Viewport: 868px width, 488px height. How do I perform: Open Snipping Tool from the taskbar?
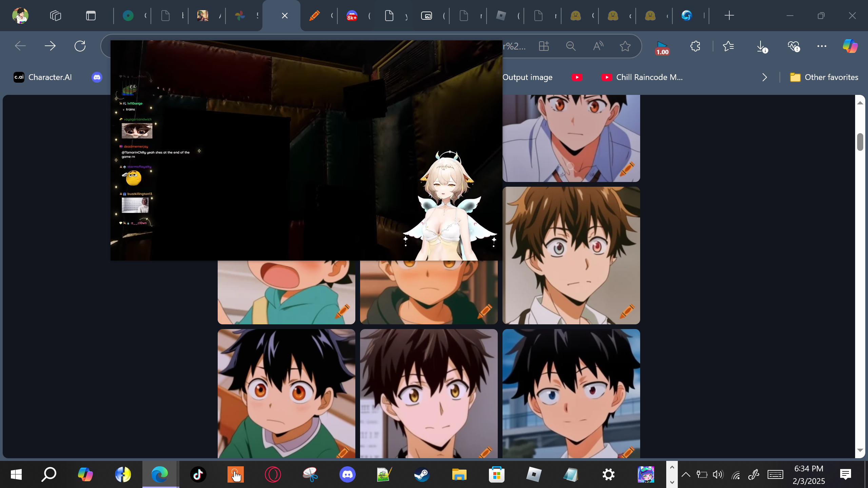click(x=310, y=474)
